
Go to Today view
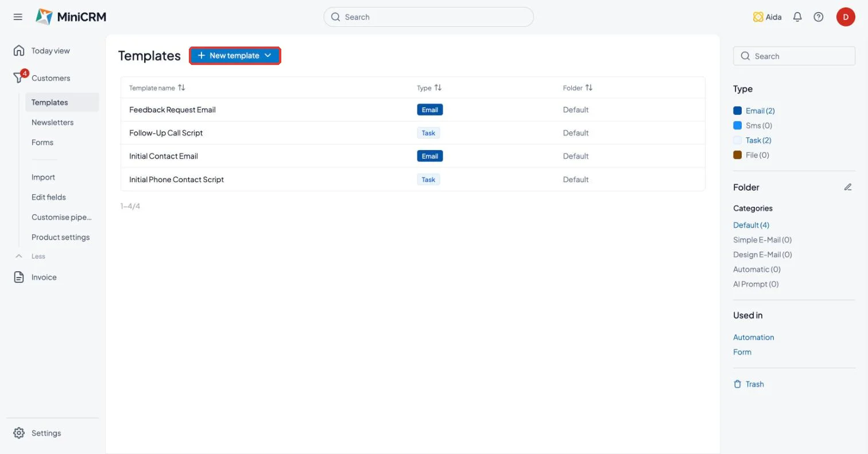[x=51, y=51]
